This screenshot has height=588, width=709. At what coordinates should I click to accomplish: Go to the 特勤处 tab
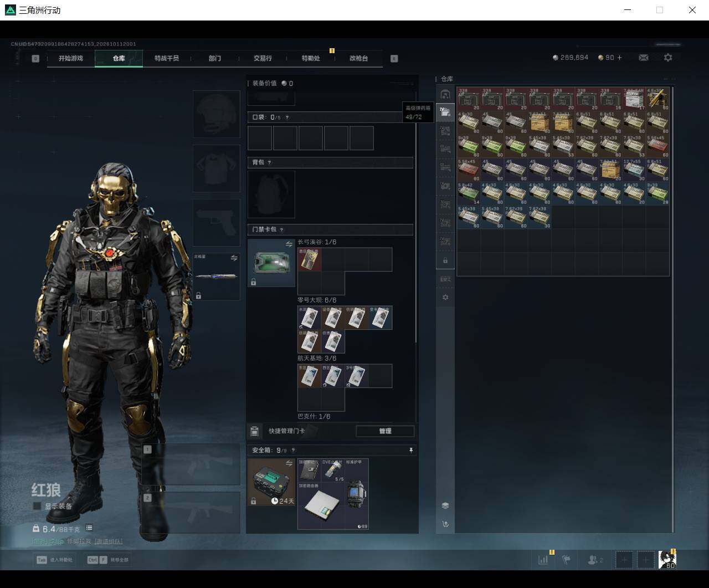pos(311,58)
